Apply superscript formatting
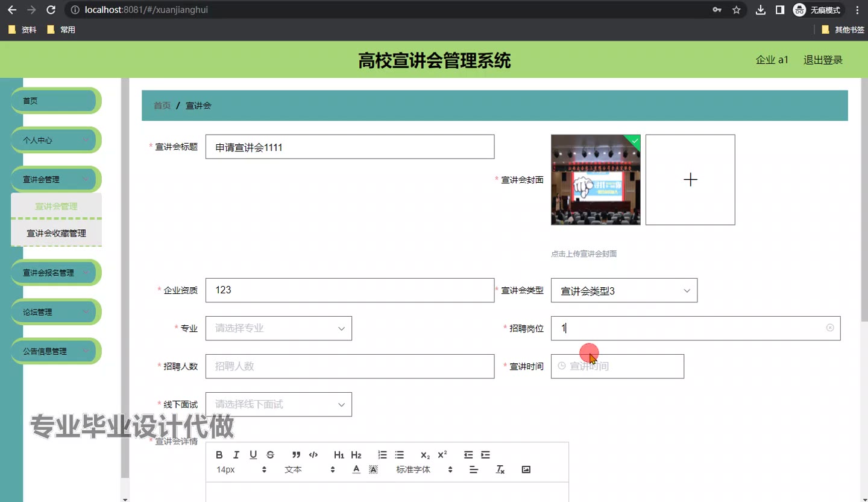 tap(442, 455)
